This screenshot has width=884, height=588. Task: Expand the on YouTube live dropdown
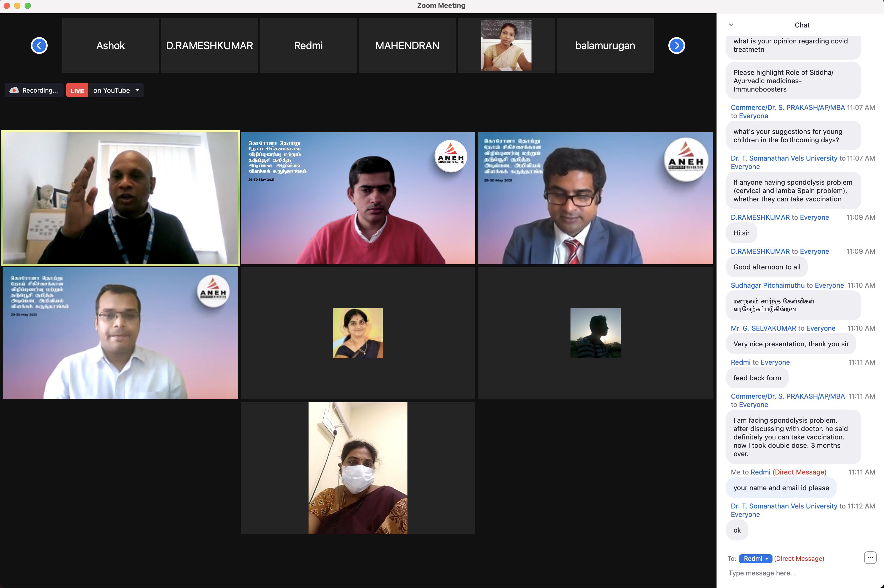pyautogui.click(x=137, y=91)
